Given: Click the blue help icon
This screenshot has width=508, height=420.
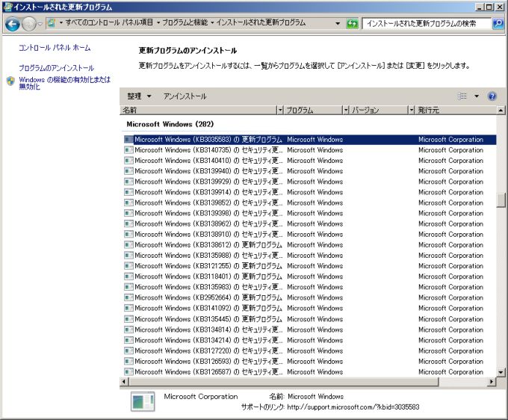Looking at the screenshot, I should [492, 96].
